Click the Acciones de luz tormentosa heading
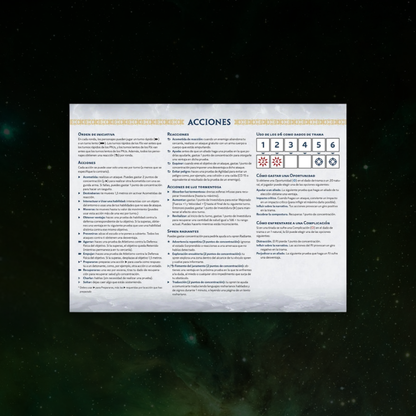 click(x=194, y=187)
